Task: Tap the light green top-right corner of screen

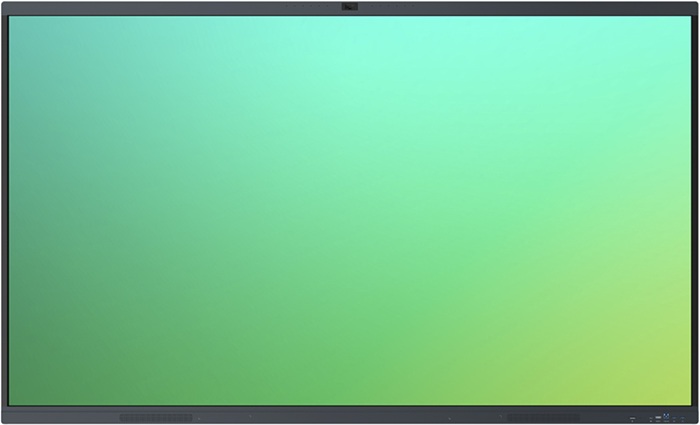Action: (675, 30)
